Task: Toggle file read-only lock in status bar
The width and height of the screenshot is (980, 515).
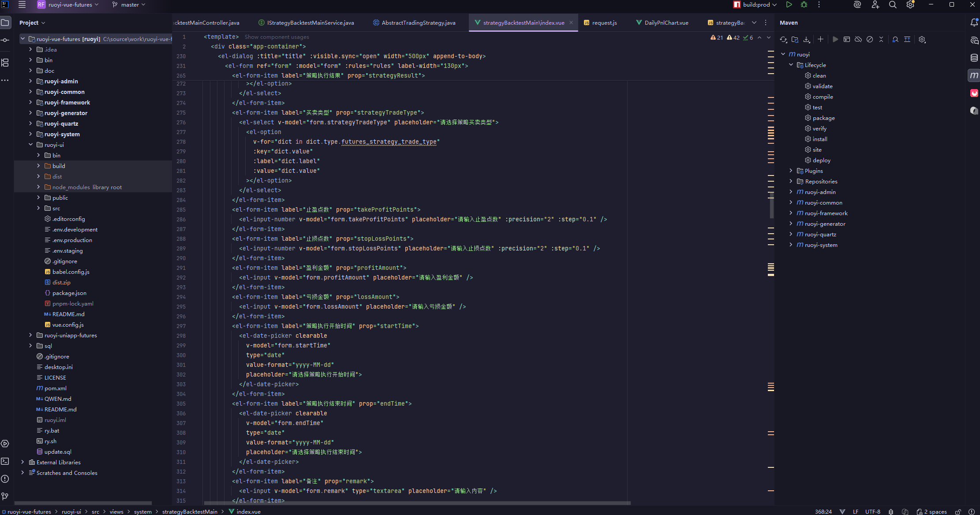Action: [x=958, y=511]
